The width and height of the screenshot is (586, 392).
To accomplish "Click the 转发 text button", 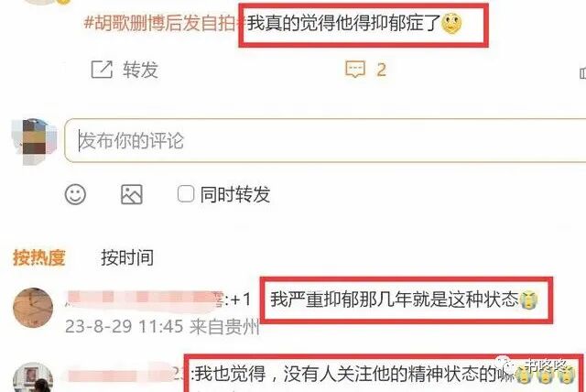I will point(140,70).
